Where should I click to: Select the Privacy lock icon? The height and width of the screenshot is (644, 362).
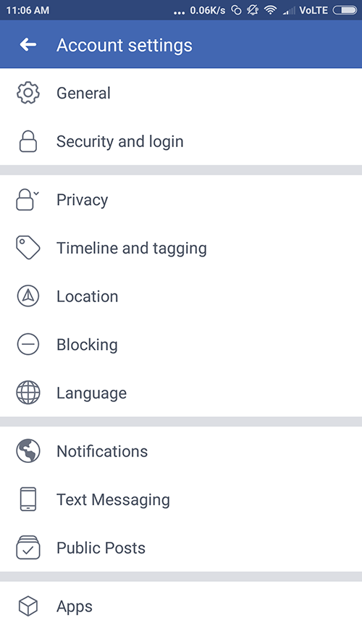point(27,200)
